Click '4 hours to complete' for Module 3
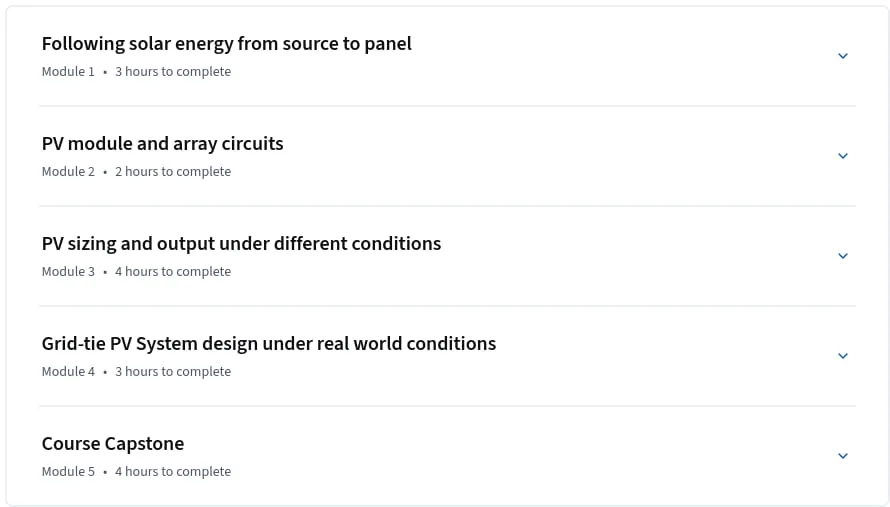Screen dimensions: 890x507 click(173, 271)
